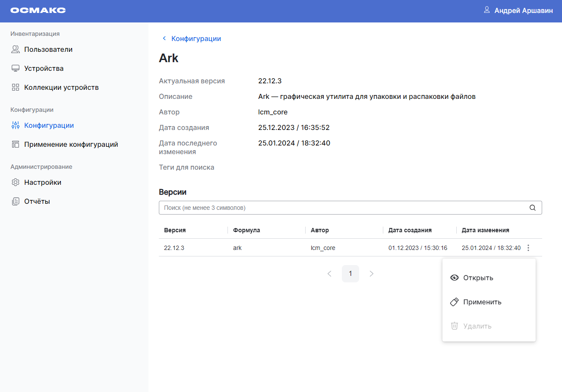
Task: Click the user profile icon in header
Action: 487,10
